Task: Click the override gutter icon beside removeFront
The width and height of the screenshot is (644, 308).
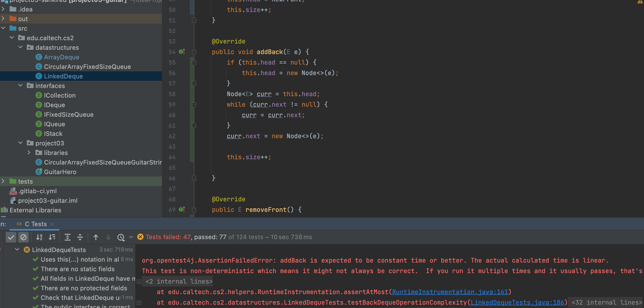Action: point(182,209)
